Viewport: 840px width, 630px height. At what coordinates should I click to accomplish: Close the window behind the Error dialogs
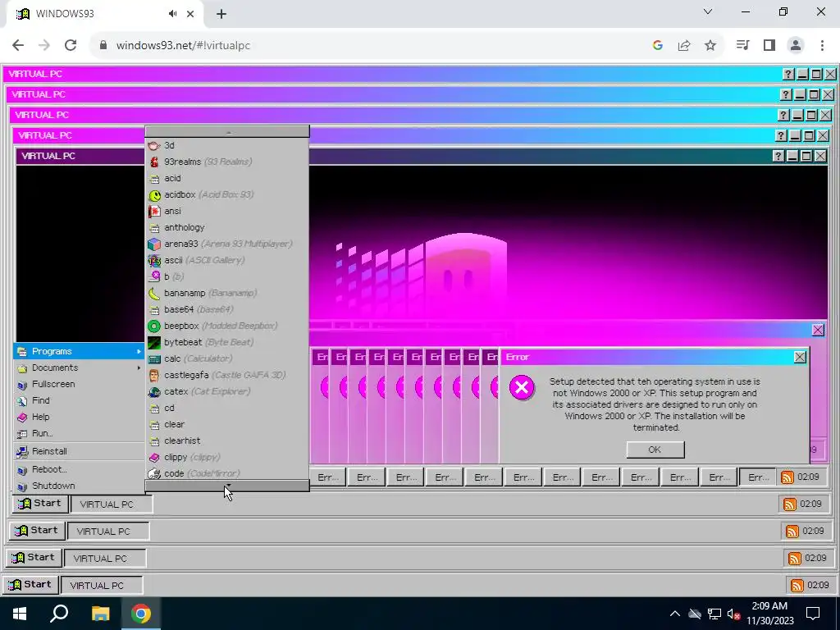pos(818,330)
